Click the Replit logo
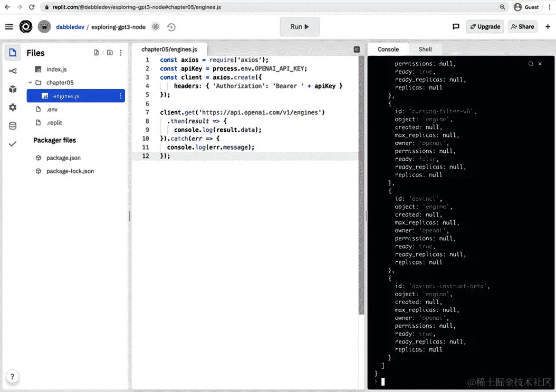 pos(26,26)
